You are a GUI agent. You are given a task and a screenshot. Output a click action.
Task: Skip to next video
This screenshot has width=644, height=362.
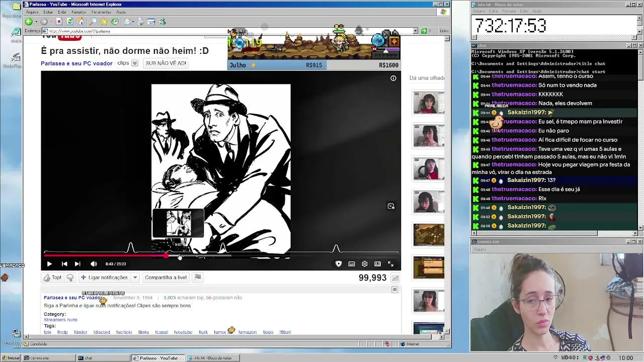click(x=77, y=264)
